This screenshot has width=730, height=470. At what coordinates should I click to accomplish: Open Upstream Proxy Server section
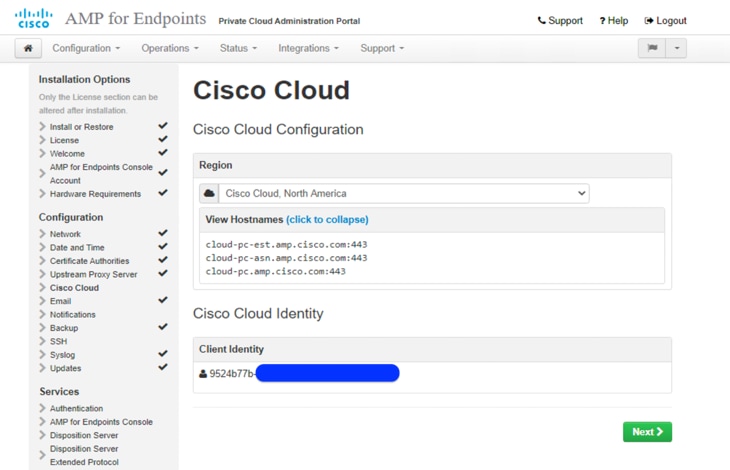tap(93, 275)
